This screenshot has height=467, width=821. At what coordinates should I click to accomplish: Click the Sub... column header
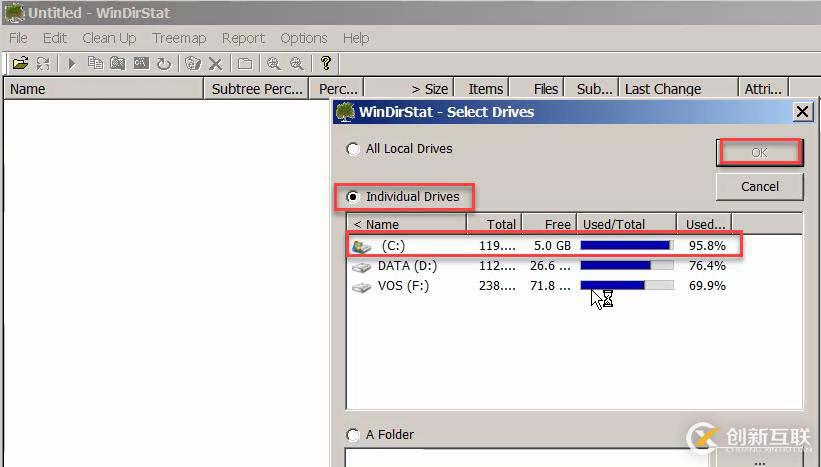click(x=592, y=88)
